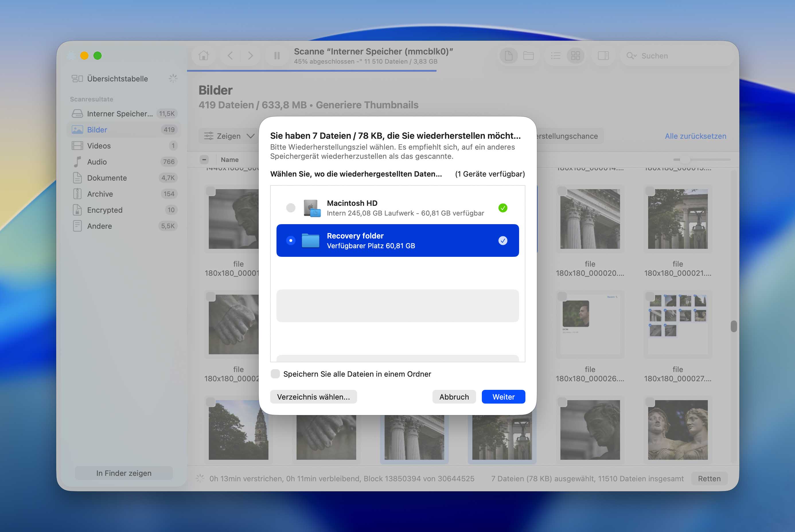This screenshot has width=795, height=532.
Task: Click Abbruch to cancel dialog
Action: pyautogui.click(x=454, y=397)
